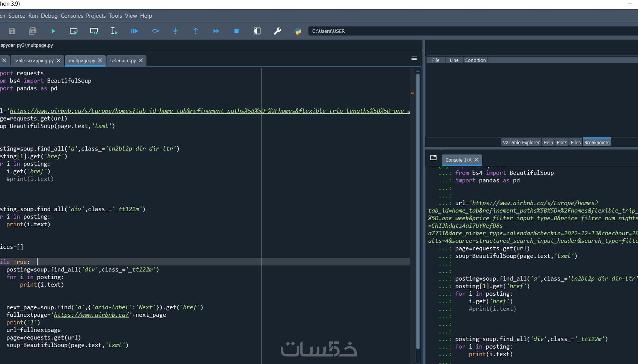This screenshot has height=364, width=638.
Task: Open the Source menu
Action: click(17, 16)
